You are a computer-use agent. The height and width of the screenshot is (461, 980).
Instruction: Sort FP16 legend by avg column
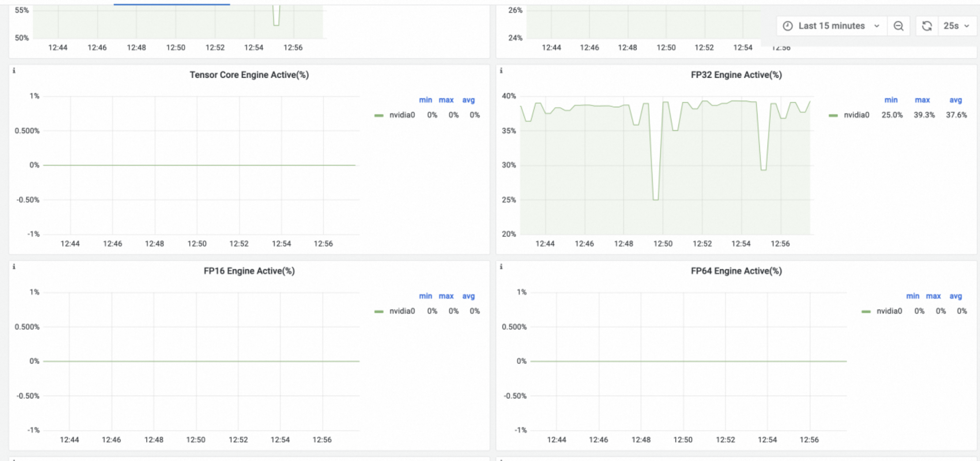pyautogui.click(x=468, y=296)
